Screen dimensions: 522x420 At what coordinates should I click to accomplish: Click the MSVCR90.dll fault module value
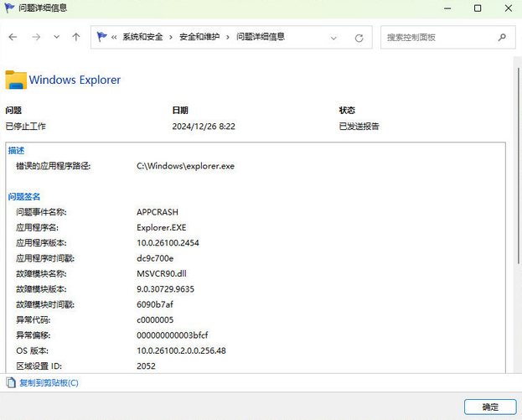coord(161,273)
